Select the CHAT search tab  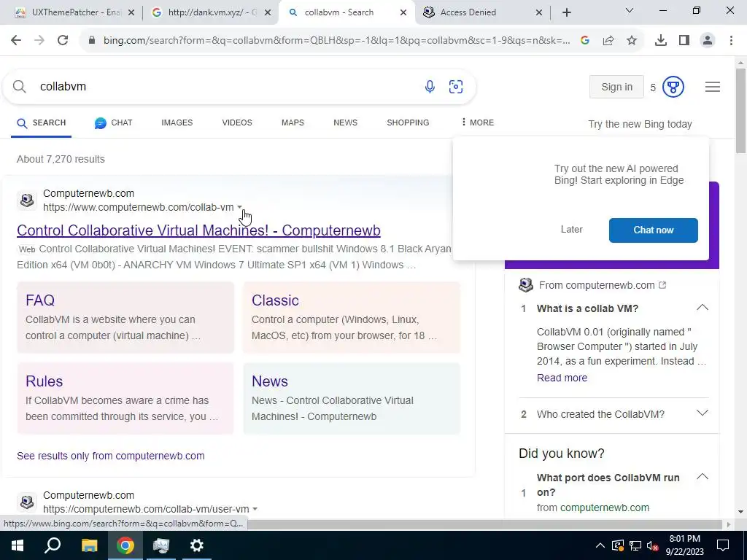click(113, 122)
